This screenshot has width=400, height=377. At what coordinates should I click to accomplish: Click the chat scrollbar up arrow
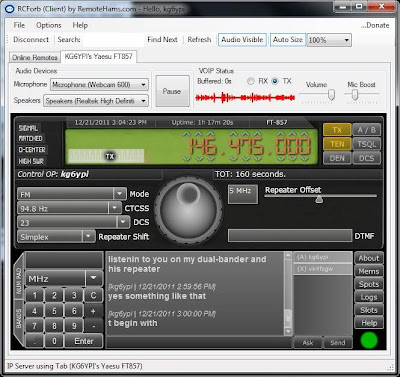(288, 256)
